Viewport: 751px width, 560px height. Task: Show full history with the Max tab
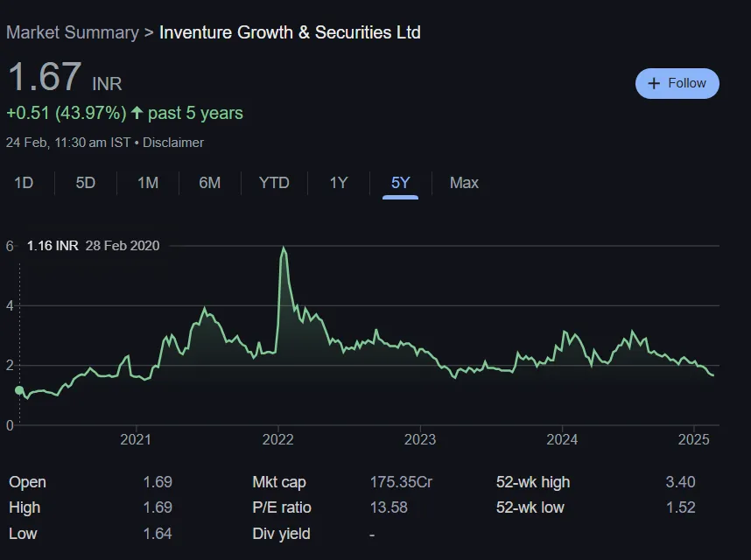coord(464,183)
